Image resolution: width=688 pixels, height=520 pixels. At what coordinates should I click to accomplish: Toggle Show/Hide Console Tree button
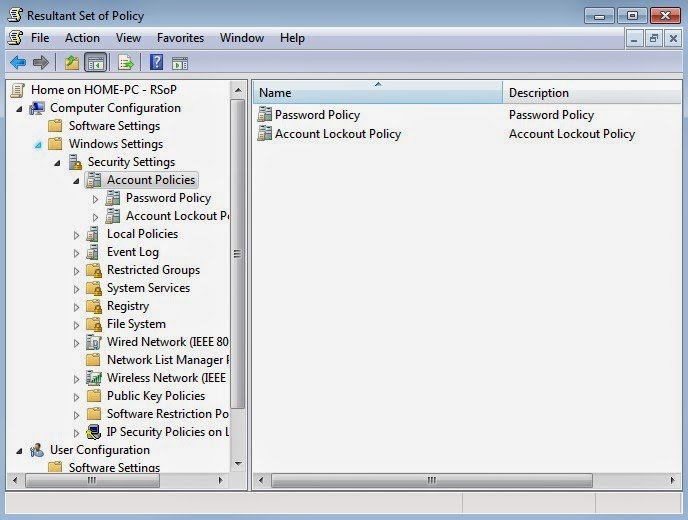pos(96,63)
